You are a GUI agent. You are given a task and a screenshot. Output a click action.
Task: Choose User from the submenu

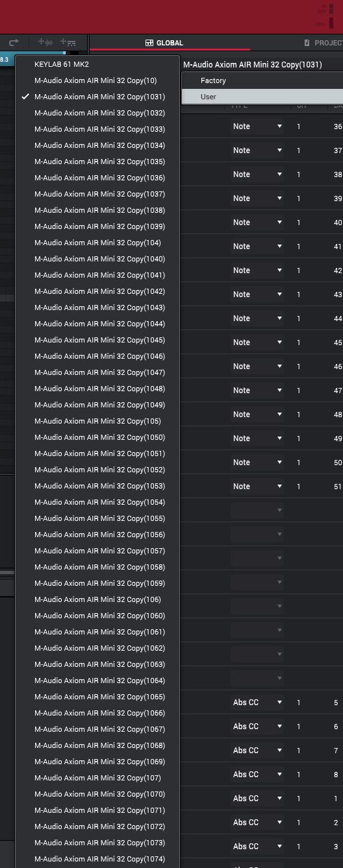pos(262,97)
